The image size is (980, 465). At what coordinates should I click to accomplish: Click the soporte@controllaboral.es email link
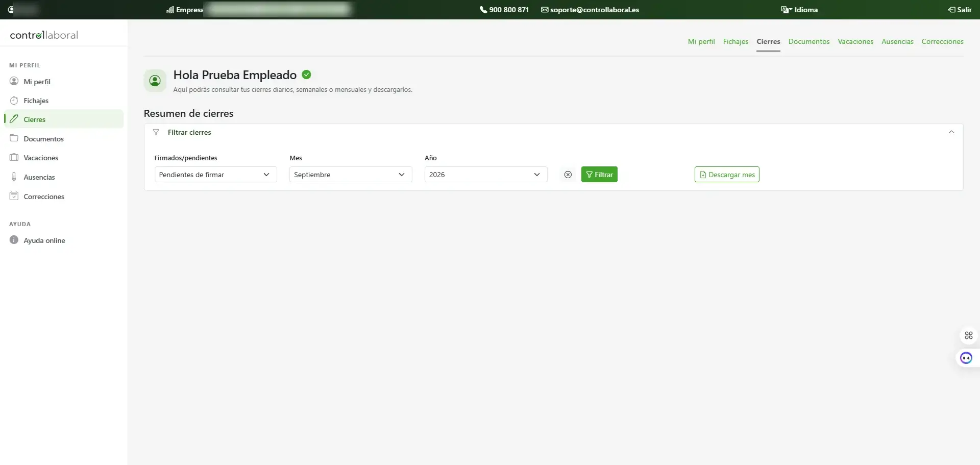tap(590, 10)
